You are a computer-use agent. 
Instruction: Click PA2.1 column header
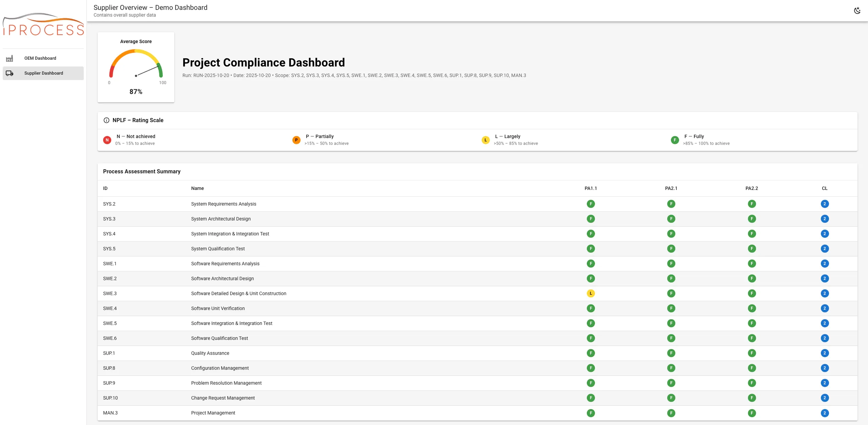(x=671, y=188)
